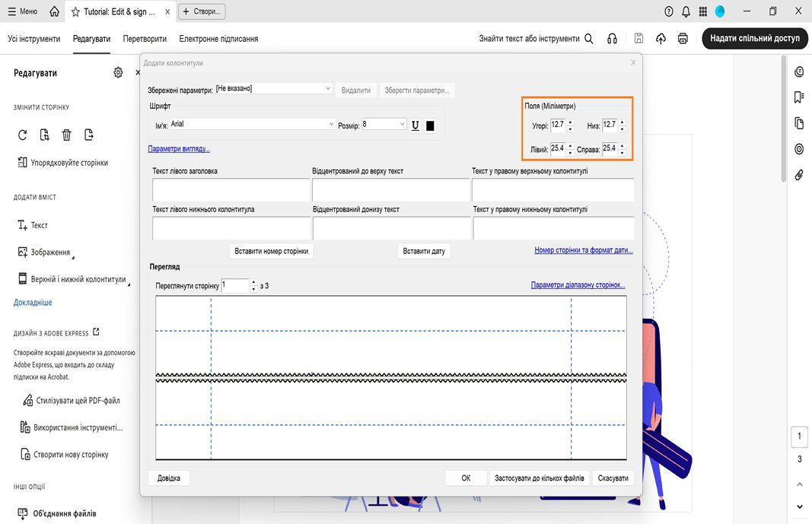Click the Вставити дату button

point(424,251)
